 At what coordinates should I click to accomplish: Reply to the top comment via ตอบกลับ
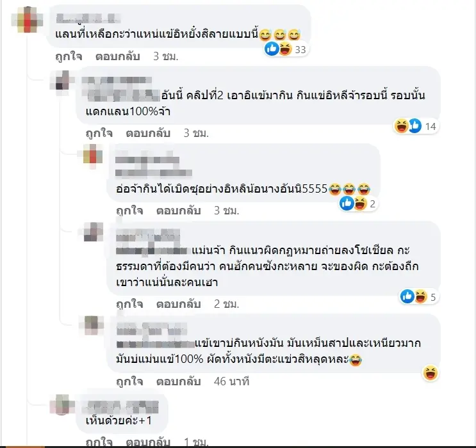tap(118, 56)
